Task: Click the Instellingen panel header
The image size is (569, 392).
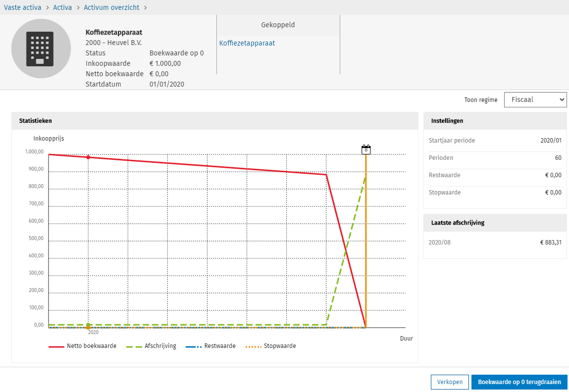Action: coord(495,121)
